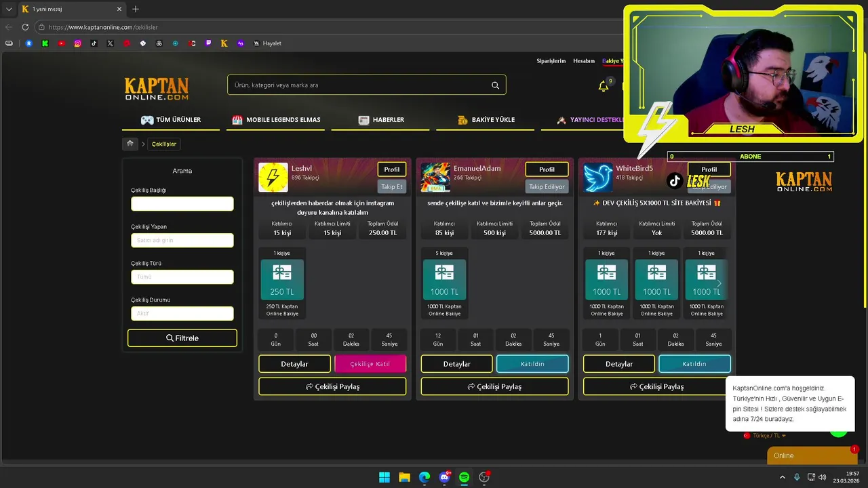This screenshot has height=488, width=868.
Task: Open Windows Start menu
Action: (x=384, y=477)
